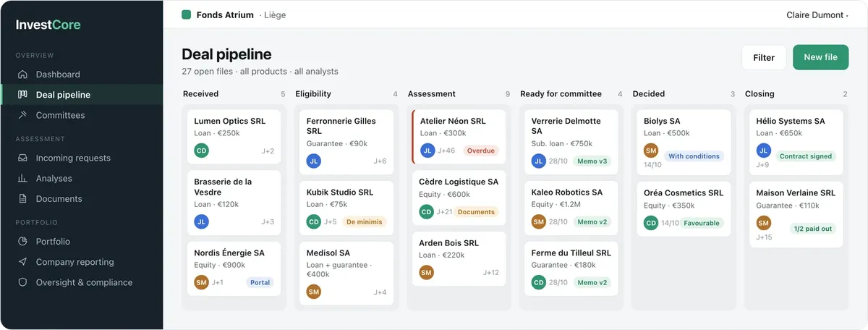Click Memo v2 tag on Kaleo Robotics
The width and height of the screenshot is (868, 330).
592,222
